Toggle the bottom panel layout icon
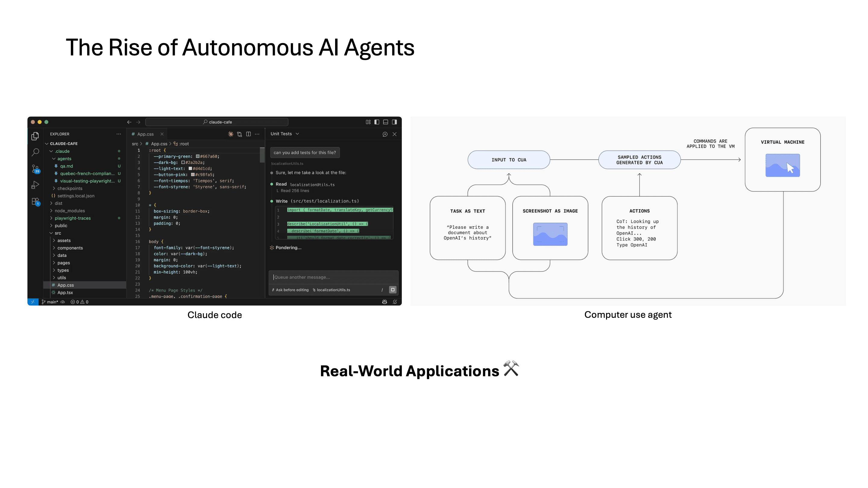This screenshot has width=868, height=488. [385, 122]
